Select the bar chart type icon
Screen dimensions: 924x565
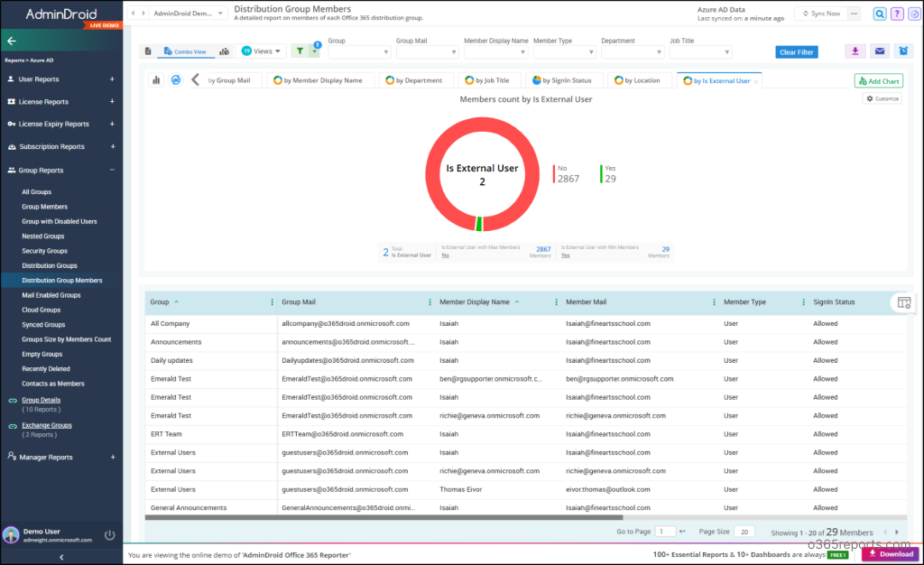point(156,80)
